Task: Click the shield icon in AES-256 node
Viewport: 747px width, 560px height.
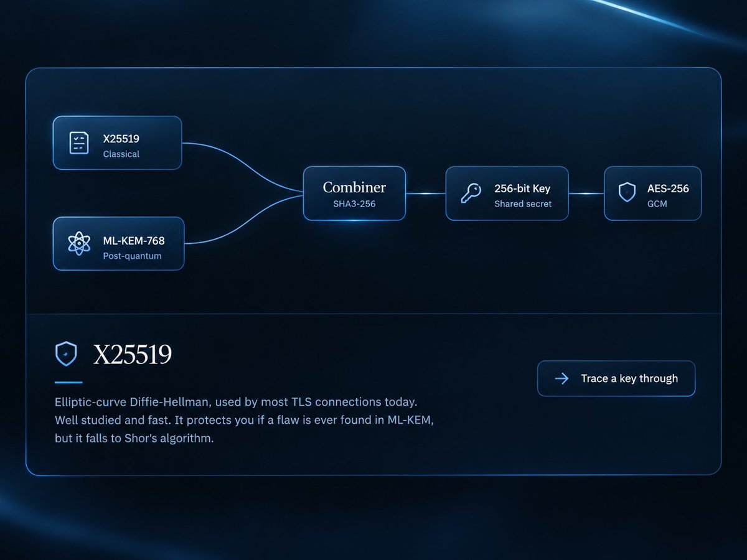Action: (626, 192)
